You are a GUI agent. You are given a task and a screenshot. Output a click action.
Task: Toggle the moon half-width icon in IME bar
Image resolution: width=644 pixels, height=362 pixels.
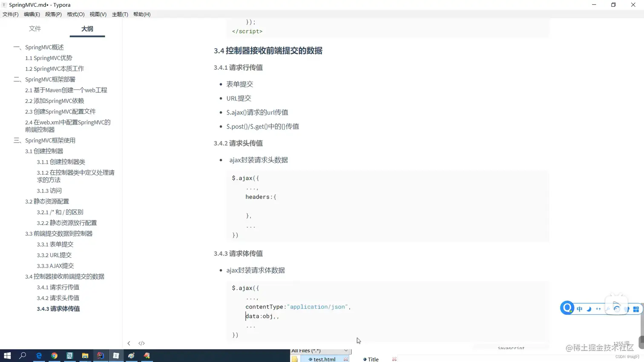point(589,309)
